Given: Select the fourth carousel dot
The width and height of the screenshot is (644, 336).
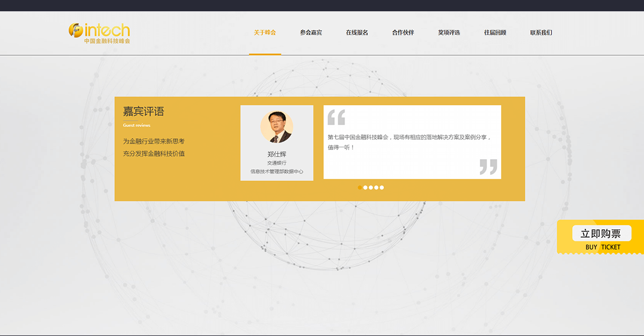Looking at the screenshot, I should pyautogui.click(x=376, y=188).
